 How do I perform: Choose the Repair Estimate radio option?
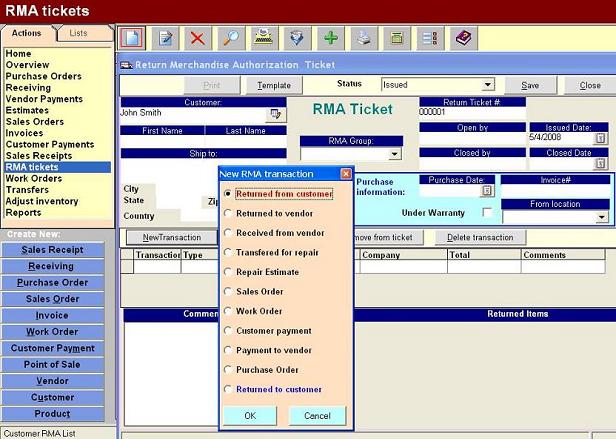228,271
